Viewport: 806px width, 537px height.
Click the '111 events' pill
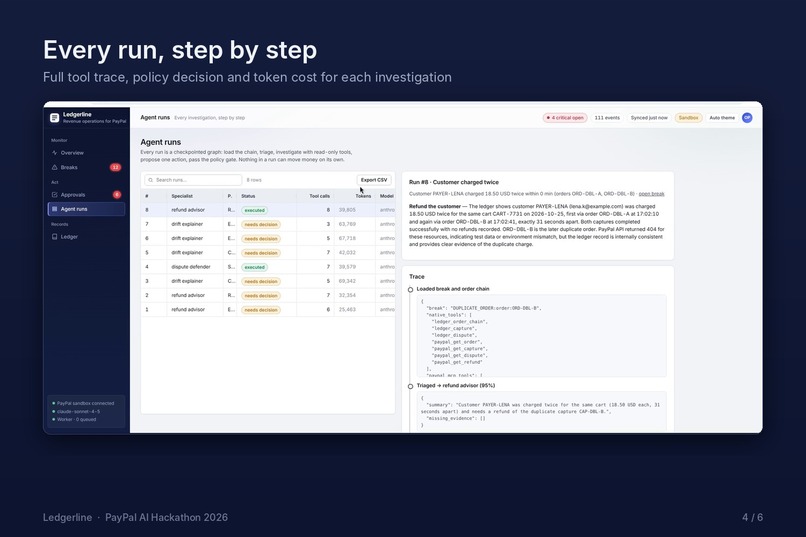point(607,118)
